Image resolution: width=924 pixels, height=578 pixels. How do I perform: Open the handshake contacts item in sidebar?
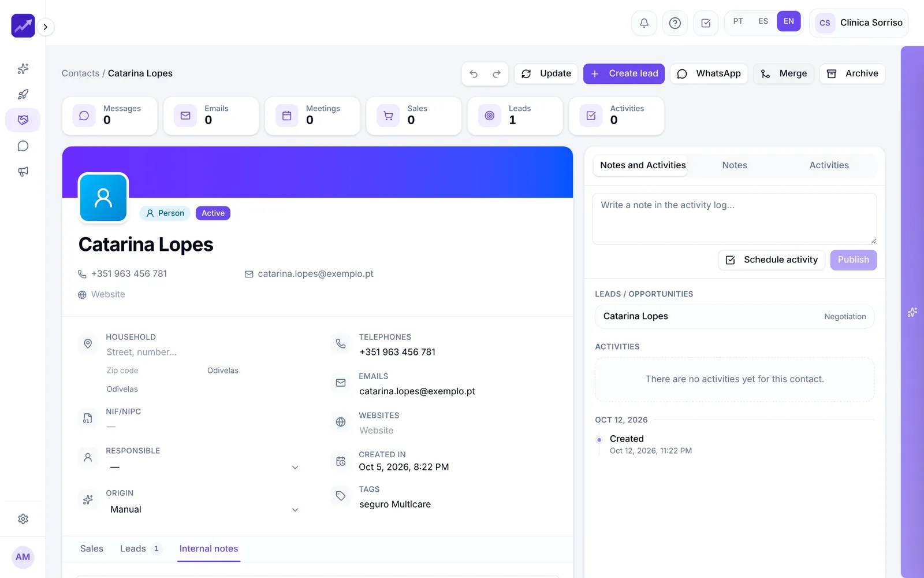pos(23,120)
